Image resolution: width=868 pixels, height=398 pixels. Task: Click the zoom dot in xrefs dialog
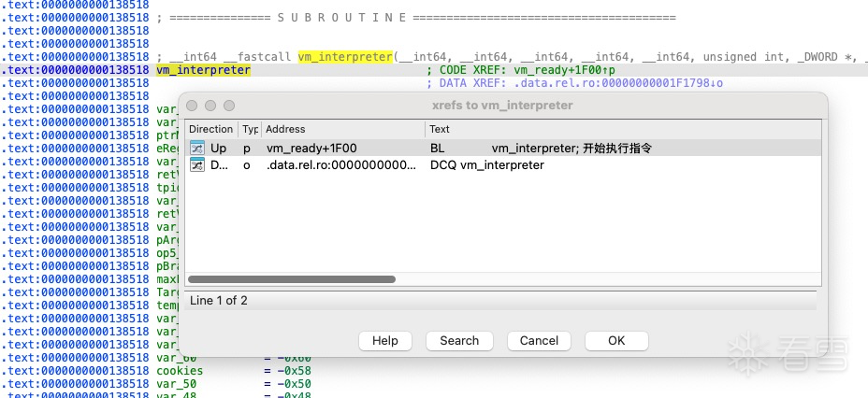click(x=228, y=106)
